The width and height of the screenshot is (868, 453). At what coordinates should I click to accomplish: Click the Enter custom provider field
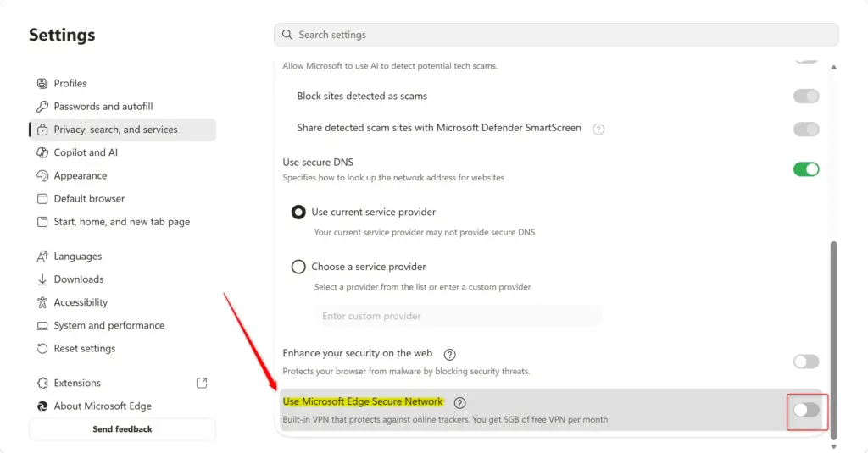[x=458, y=317]
